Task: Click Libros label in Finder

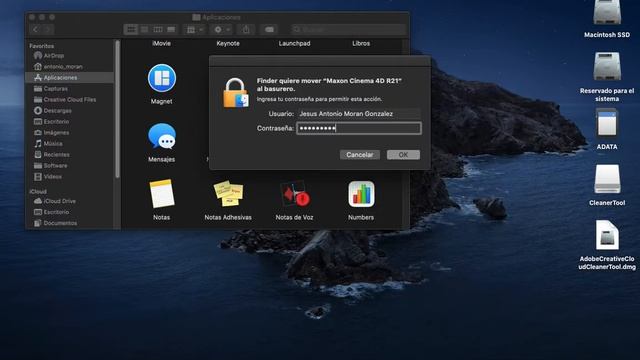Action: tap(361, 43)
